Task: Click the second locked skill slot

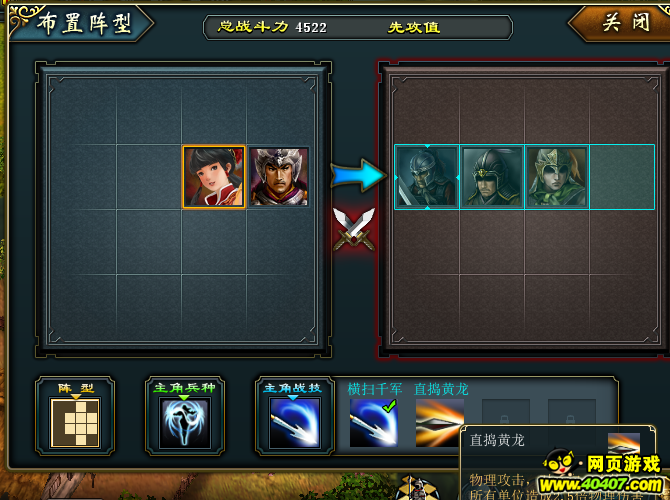Action: (x=572, y=413)
